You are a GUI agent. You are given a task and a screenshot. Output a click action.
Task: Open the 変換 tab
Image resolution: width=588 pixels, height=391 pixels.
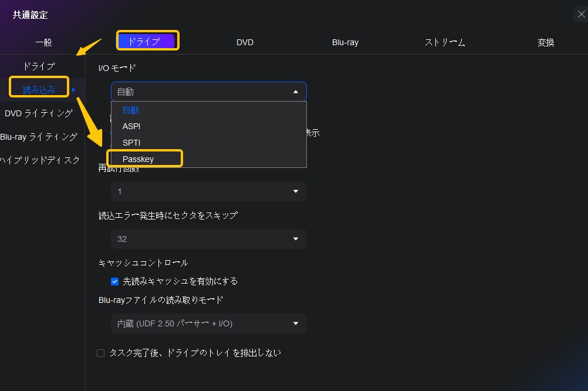tap(546, 42)
